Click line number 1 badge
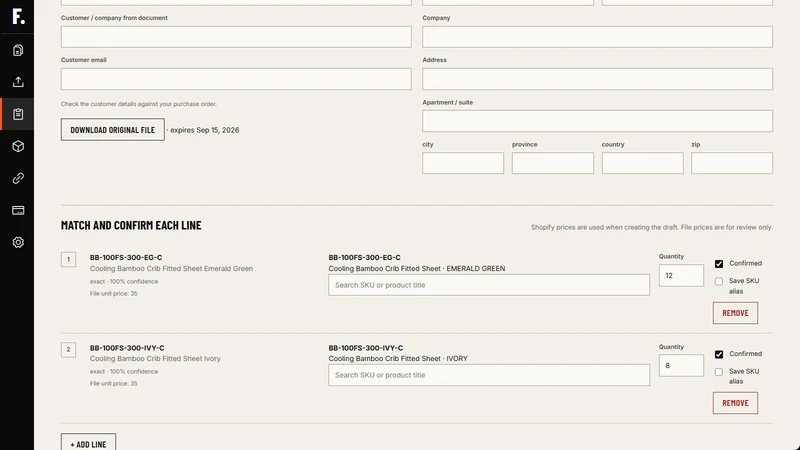 coord(68,259)
